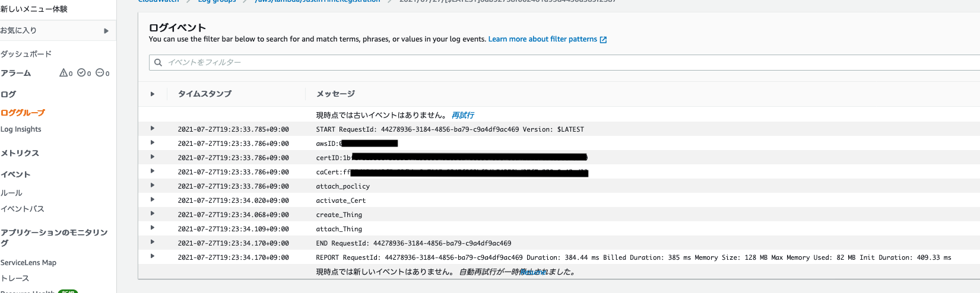Viewport: 980px width, 293px height.
Task: Open ルール in sidebar
Action: pyautogui.click(x=11, y=193)
